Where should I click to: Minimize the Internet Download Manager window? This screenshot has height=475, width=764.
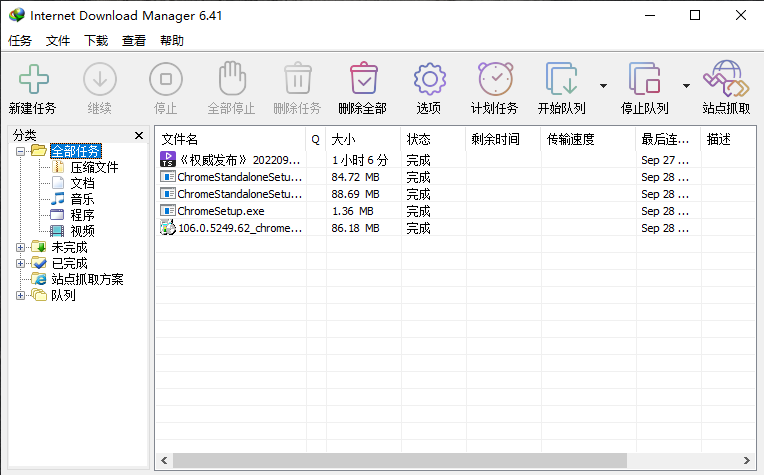pos(650,15)
